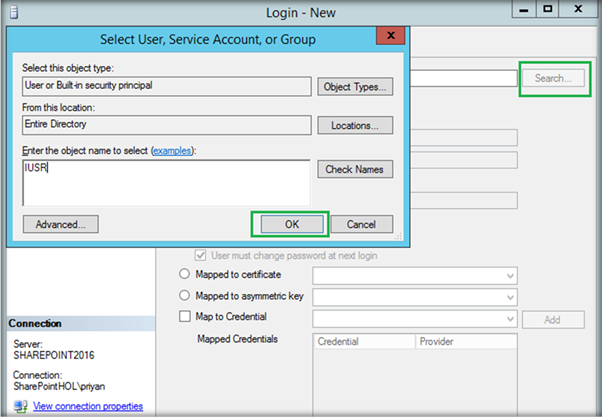
Task: Maximize the Login - New window
Action: click(x=547, y=9)
